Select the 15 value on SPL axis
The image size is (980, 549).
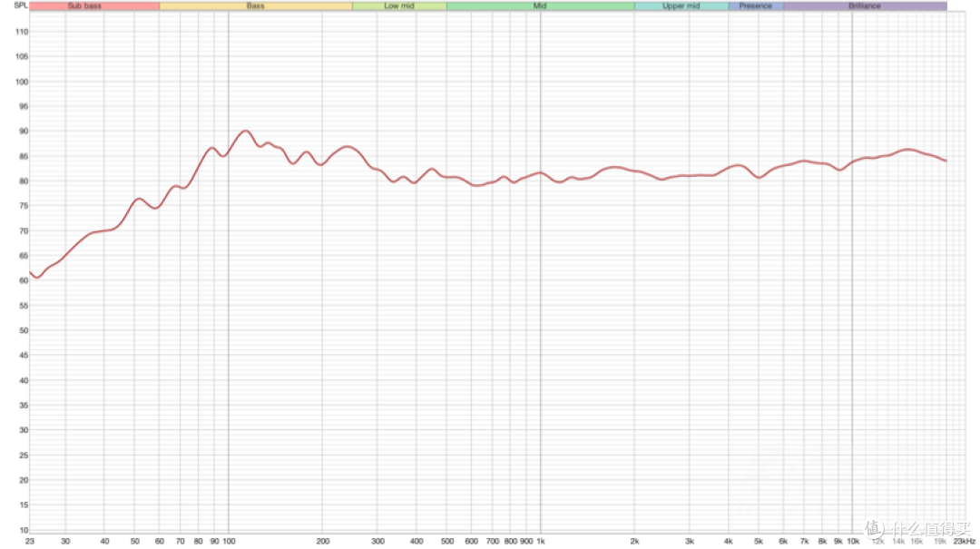click(24, 505)
